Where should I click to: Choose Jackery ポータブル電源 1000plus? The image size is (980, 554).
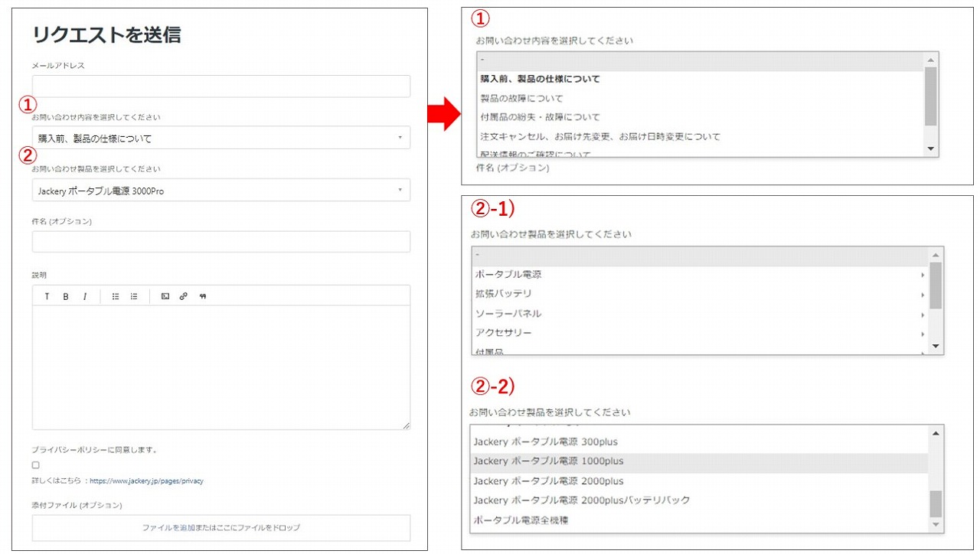tap(699, 461)
